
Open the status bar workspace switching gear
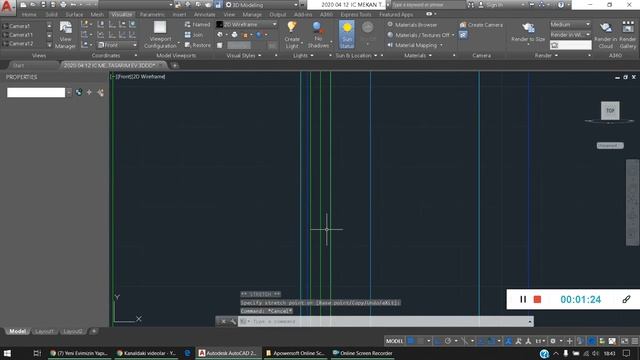coord(553,341)
